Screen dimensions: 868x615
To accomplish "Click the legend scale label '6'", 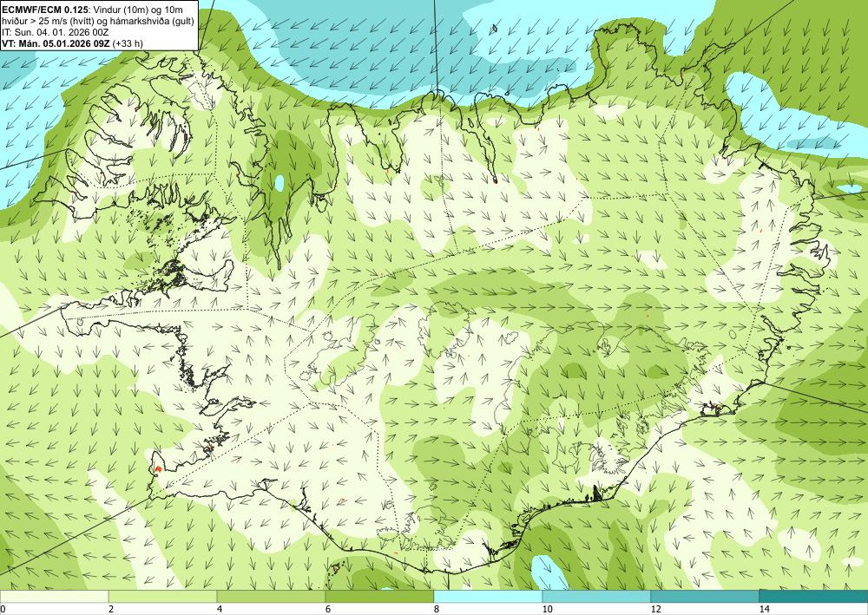I will [x=328, y=609].
